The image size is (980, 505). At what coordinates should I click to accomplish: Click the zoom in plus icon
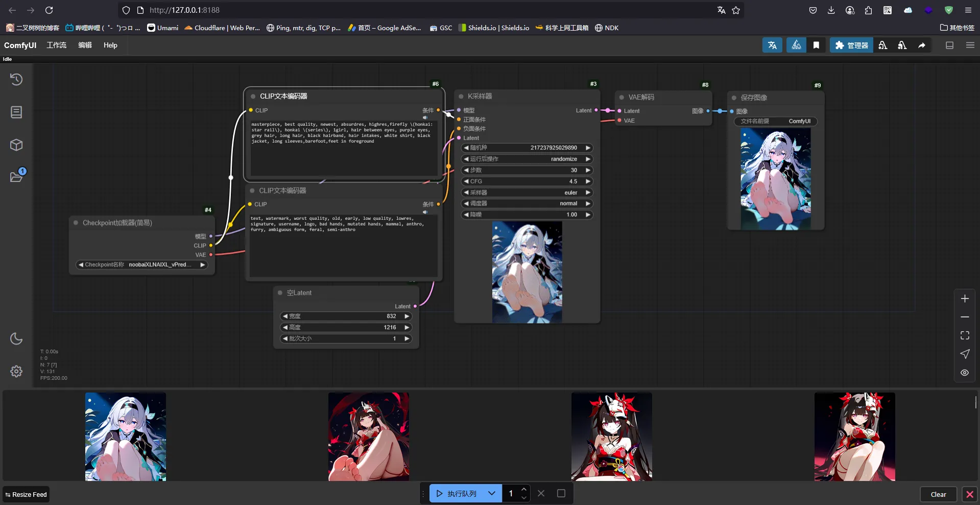[x=965, y=299]
